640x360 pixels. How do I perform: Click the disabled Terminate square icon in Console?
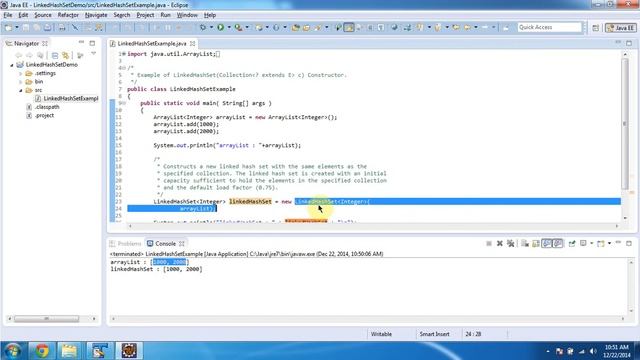pyautogui.click(x=489, y=244)
